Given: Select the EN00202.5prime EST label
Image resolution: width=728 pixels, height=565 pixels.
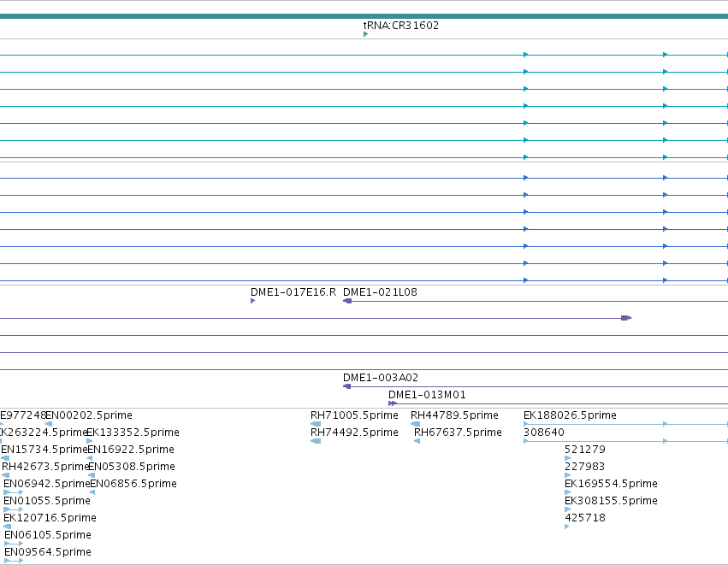Looking at the screenshot, I should coord(89,415).
